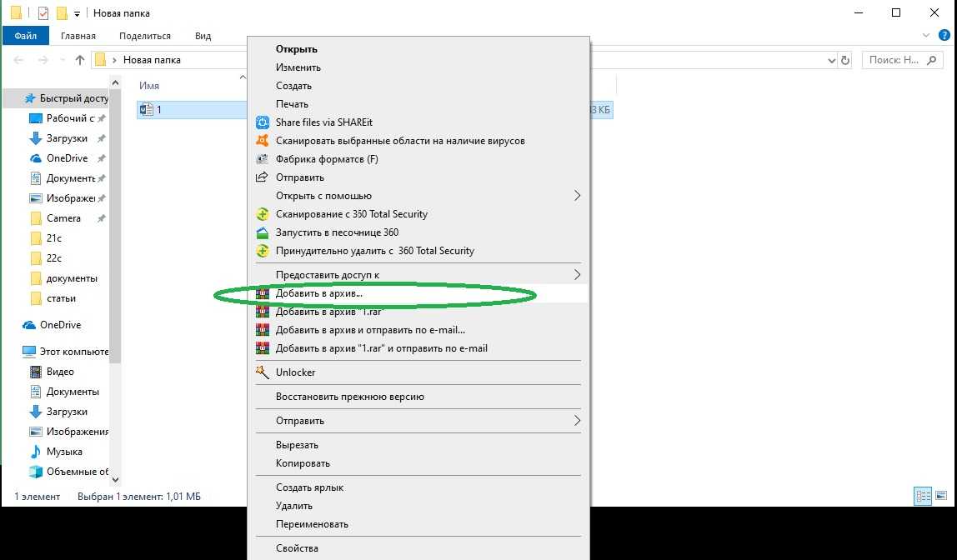Click the virus scan icon
957x560 pixels.
pyautogui.click(x=263, y=141)
